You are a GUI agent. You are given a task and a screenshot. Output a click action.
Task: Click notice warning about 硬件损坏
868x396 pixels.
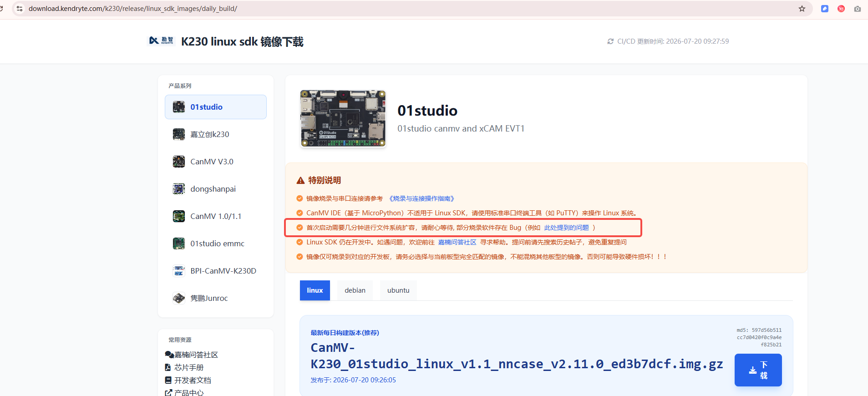pyautogui.click(x=487, y=257)
